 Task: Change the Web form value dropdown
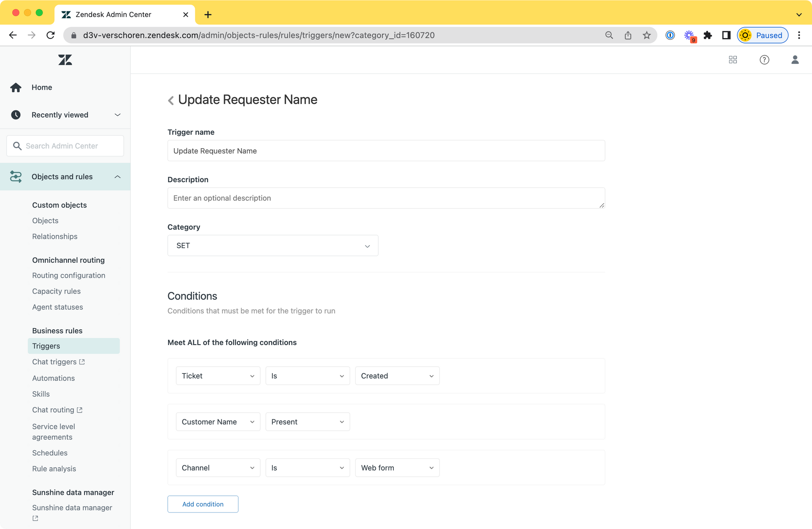pos(397,468)
